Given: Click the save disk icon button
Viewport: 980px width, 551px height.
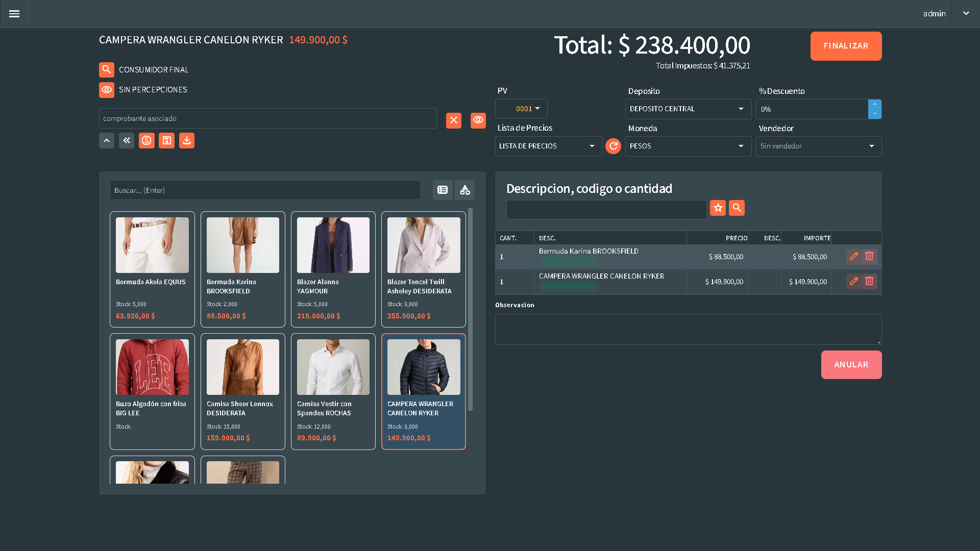Looking at the screenshot, I should (166, 141).
